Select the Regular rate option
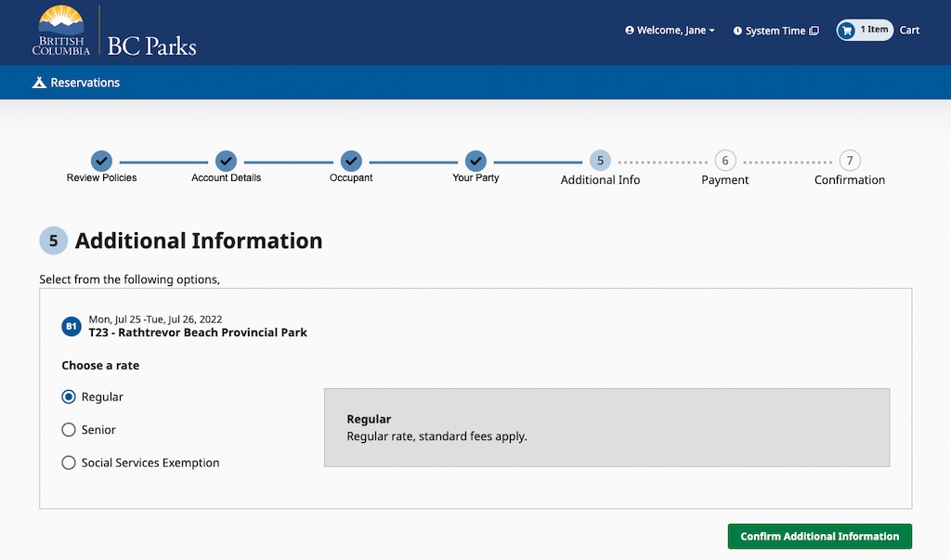 tap(69, 397)
